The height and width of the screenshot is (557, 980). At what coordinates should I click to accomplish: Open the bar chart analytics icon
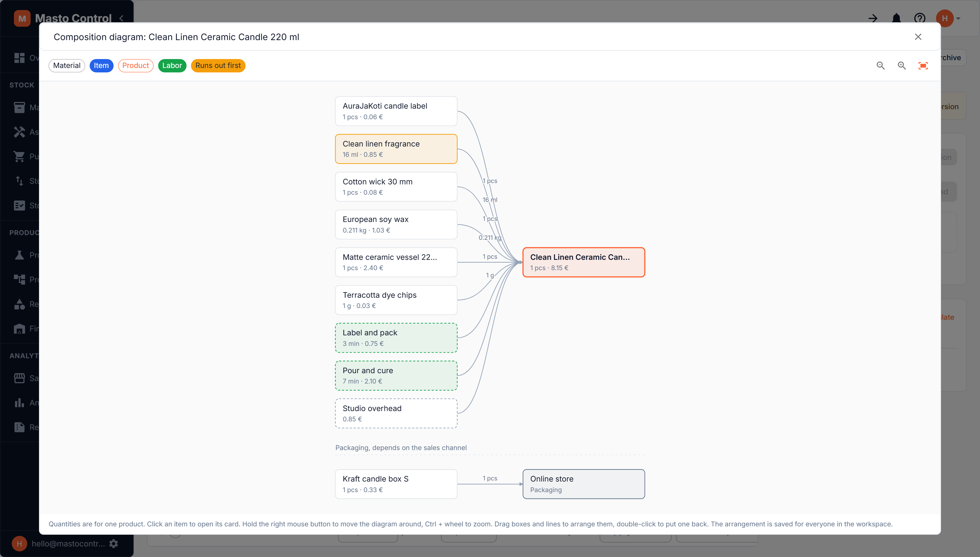pos(19,402)
